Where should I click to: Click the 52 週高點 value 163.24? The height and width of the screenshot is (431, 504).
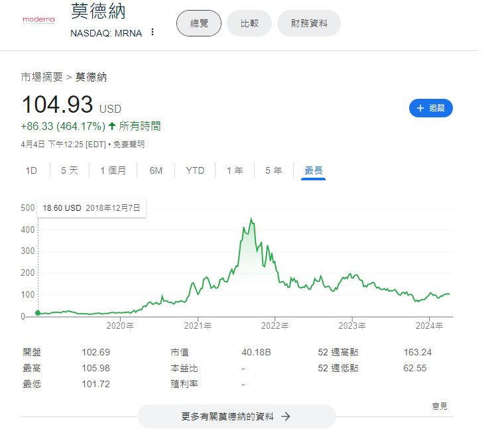click(418, 352)
